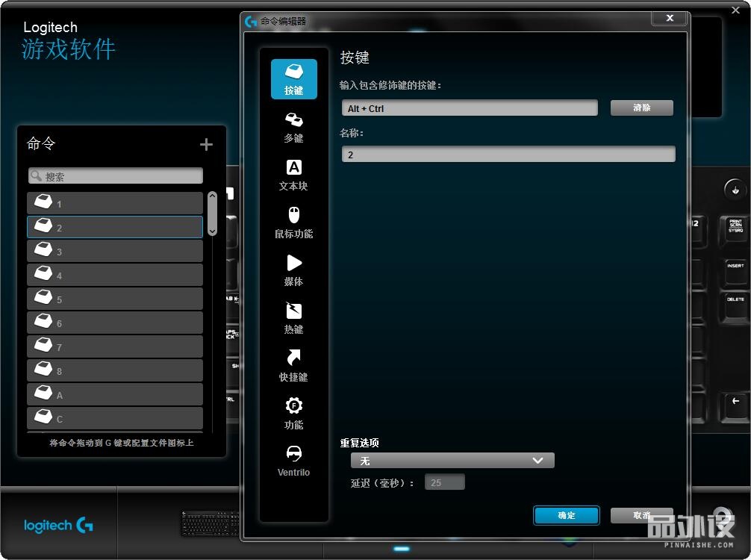Collapse the repeat dropdown showing 无
Screen dimensions: 751x560
(537, 460)
